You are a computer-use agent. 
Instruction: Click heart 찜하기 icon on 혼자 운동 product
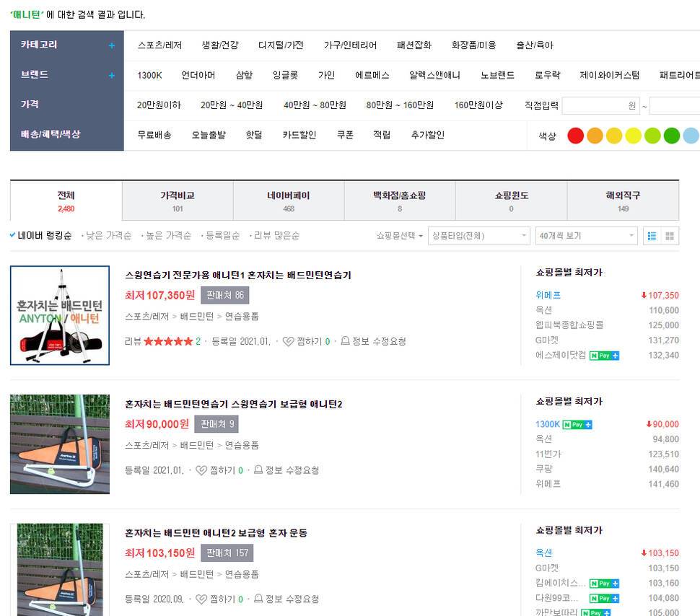201,599
